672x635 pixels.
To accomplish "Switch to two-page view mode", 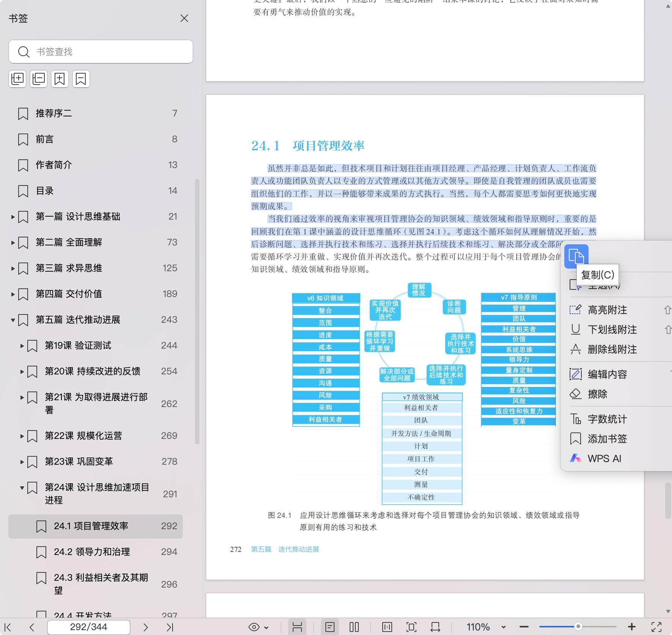I will [x=354, y=627].
